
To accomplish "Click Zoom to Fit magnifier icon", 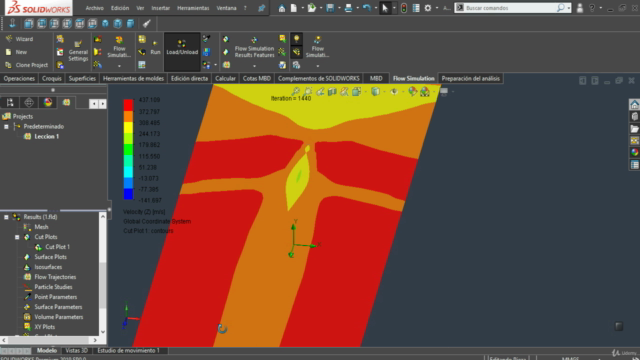I will (296, 91).
